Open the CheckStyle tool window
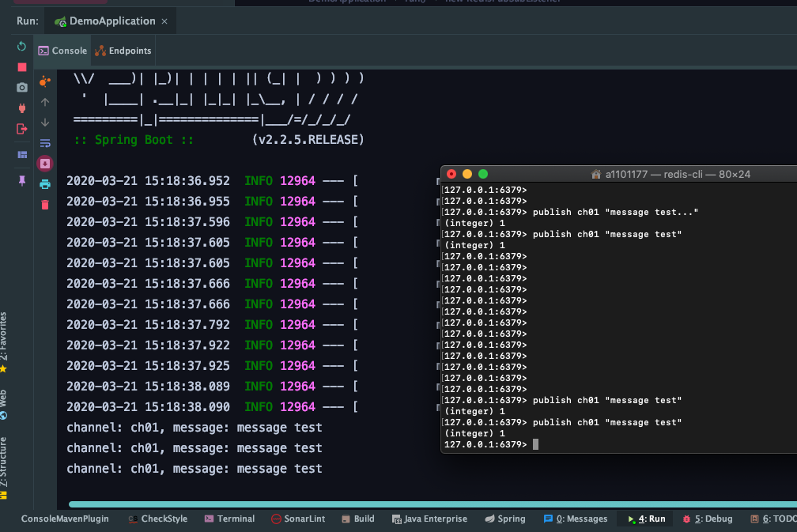This screenshot has height=532, width=797. point(158,519)
